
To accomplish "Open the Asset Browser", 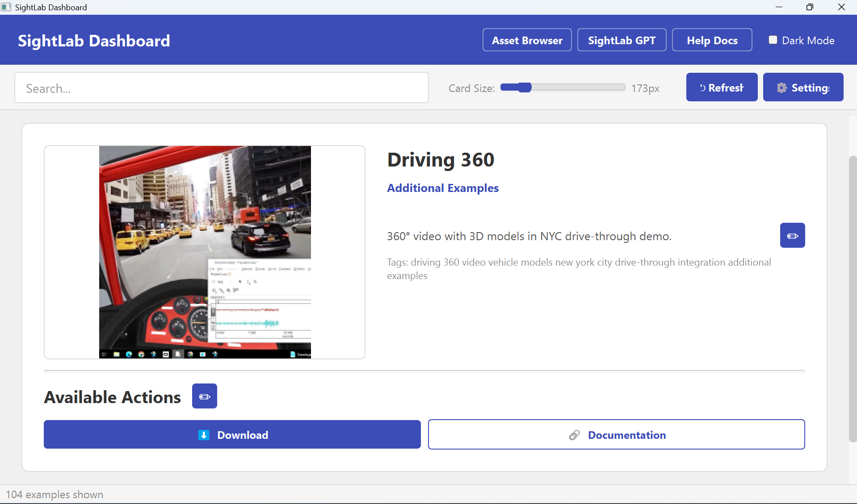I will pos(527,40).
